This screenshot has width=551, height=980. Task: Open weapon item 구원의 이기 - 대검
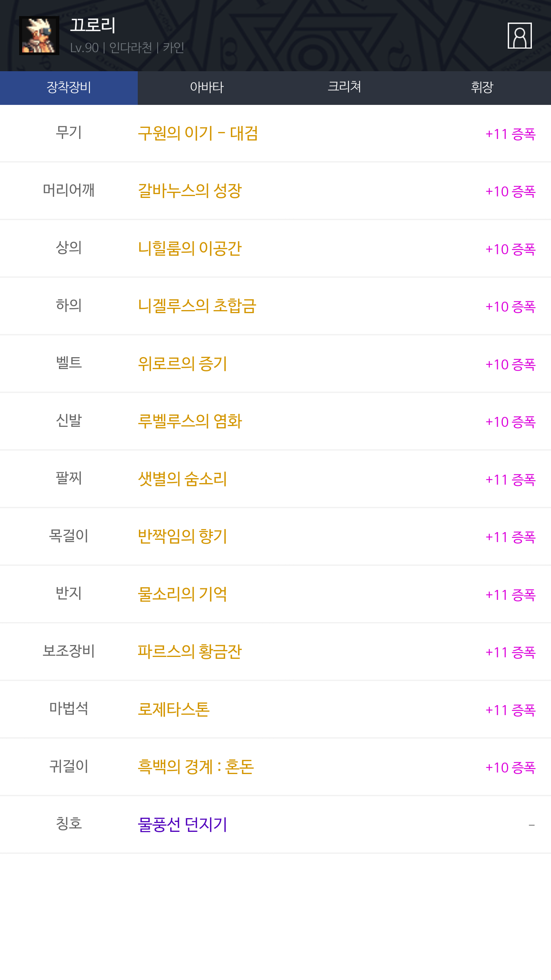coord(198,134)
